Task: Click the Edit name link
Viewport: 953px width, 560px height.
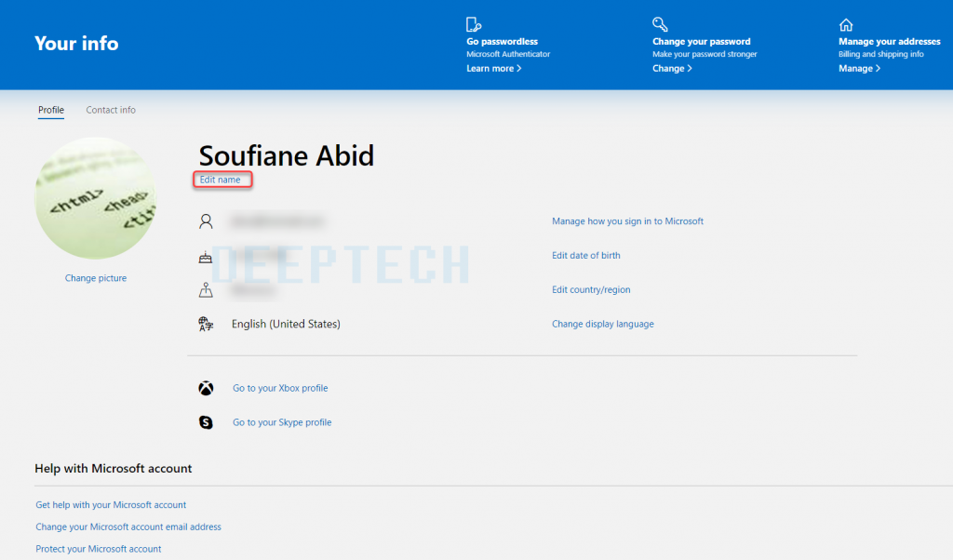Action: click(x=220, y=180)
